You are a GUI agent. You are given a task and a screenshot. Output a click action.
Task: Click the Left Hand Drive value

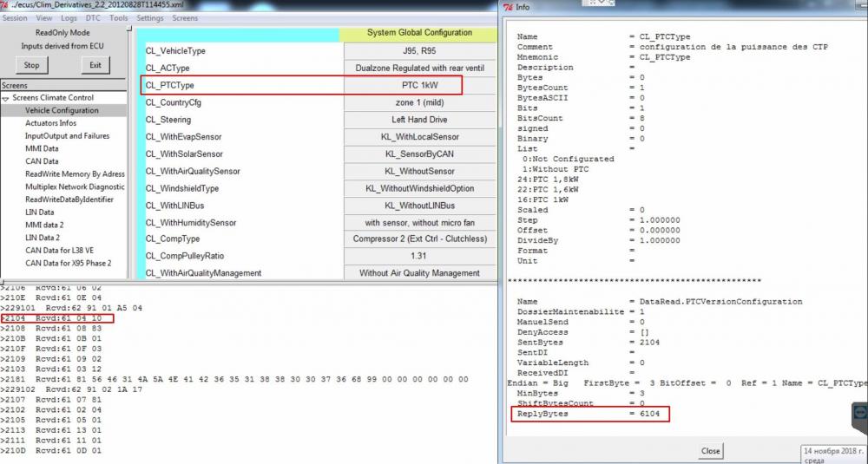click(x=419, y=120)
